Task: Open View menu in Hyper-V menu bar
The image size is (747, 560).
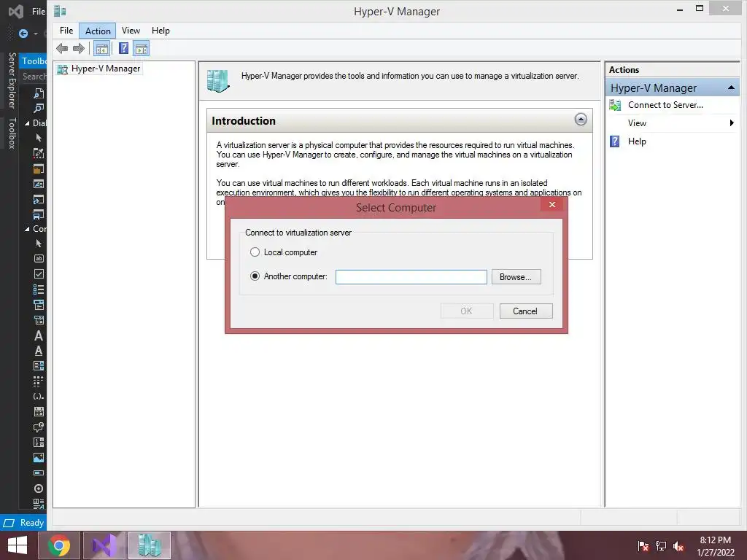Action: [x=131, y=31]
